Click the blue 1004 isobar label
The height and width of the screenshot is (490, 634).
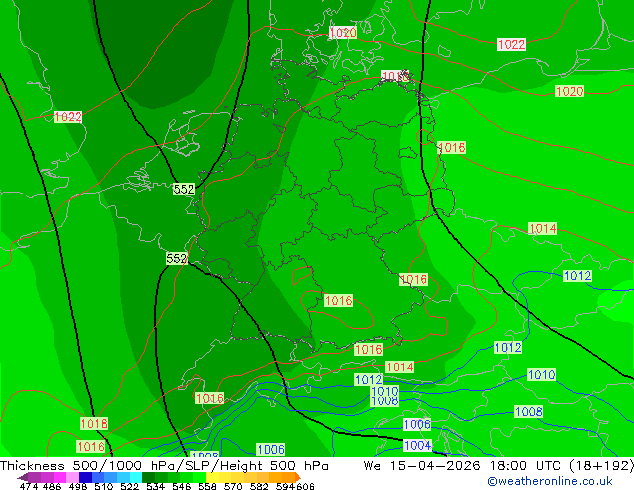click(x=418, y=445)
